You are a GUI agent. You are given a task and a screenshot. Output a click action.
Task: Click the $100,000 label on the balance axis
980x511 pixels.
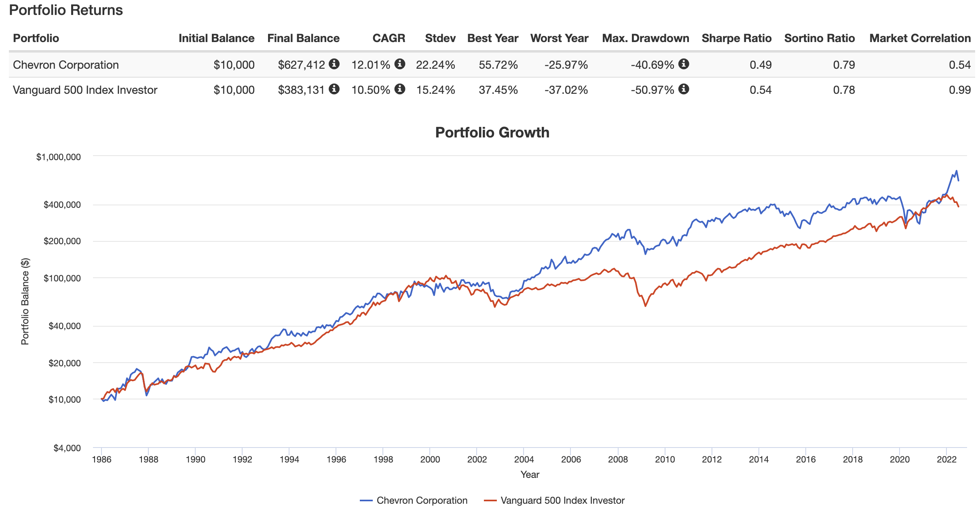[x=62, y=278]
